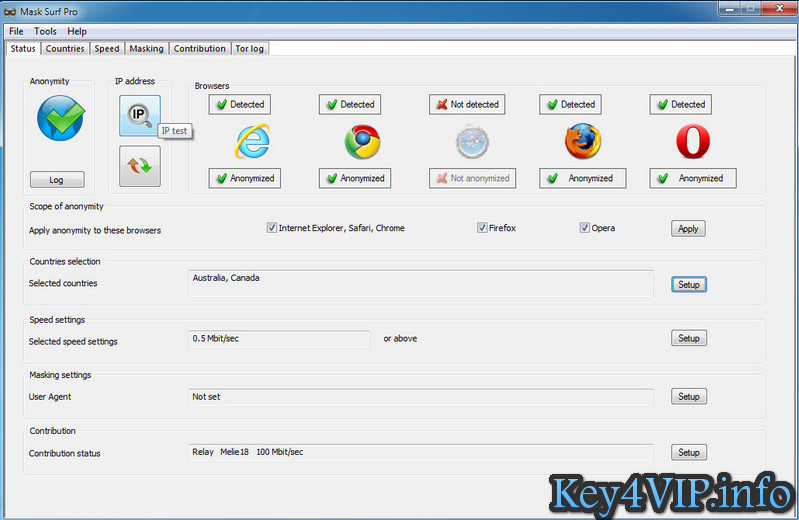Open Setup for User Agent masking

coord(688,396)
